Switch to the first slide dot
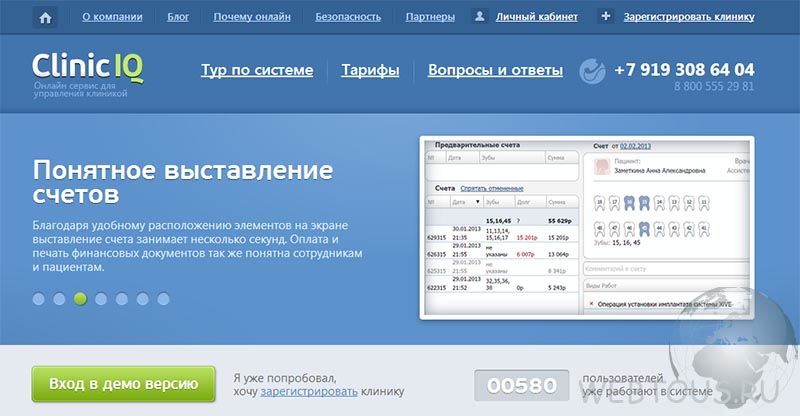 coord(39,299)
